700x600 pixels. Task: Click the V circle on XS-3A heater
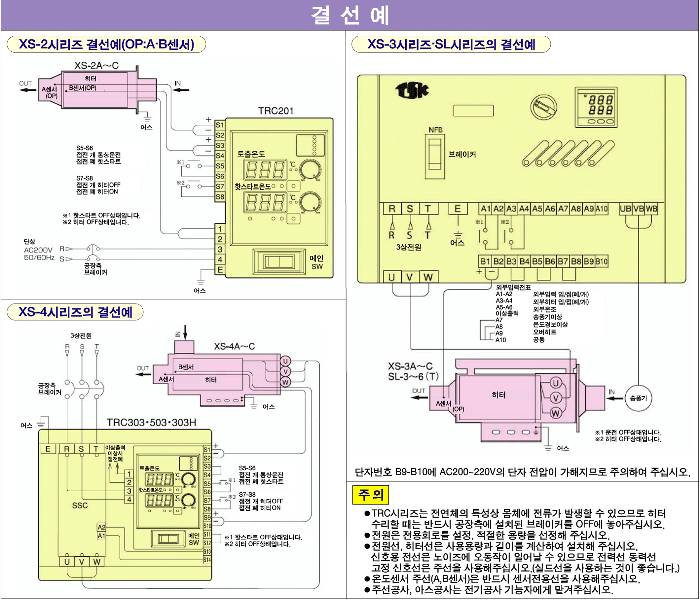click(x=556, y=398)
